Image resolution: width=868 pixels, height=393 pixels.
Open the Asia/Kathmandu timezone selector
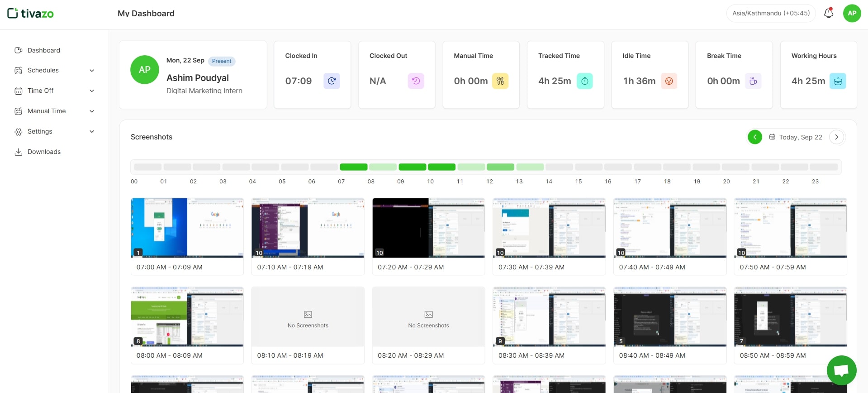tap(771, 13)
